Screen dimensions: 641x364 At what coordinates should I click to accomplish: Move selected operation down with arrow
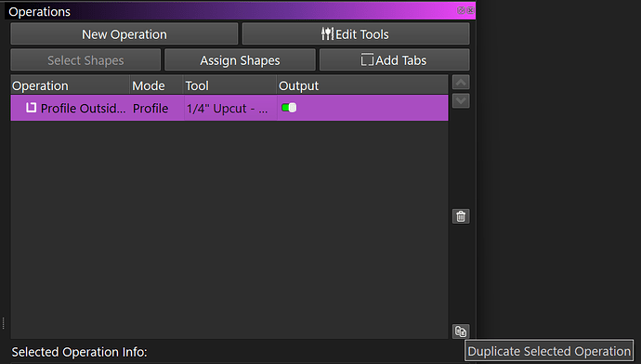click(x=461, y=100)
